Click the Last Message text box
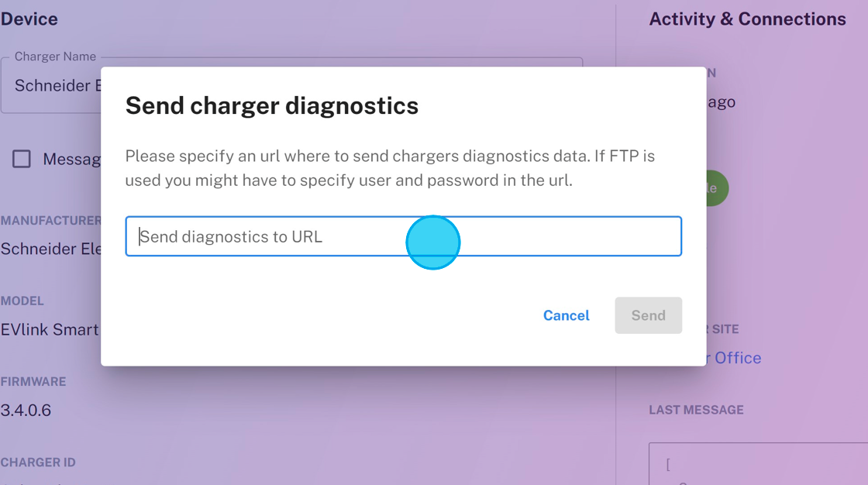Viewport: 868px width, 485px height. pos(758,463)
